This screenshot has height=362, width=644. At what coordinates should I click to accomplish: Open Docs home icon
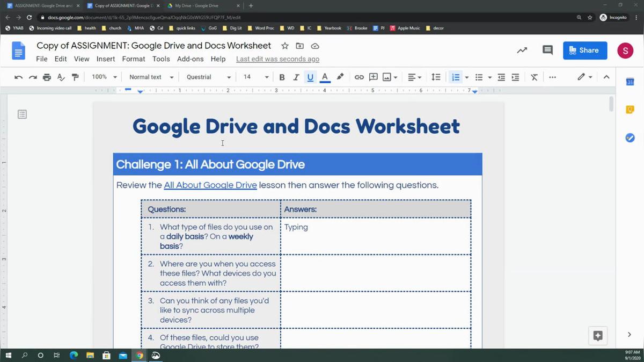[18, 51]
